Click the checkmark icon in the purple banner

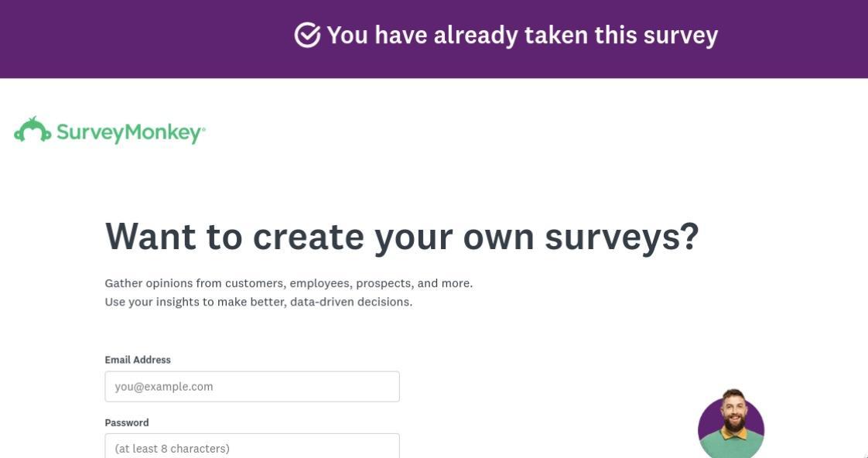point(307,35)
